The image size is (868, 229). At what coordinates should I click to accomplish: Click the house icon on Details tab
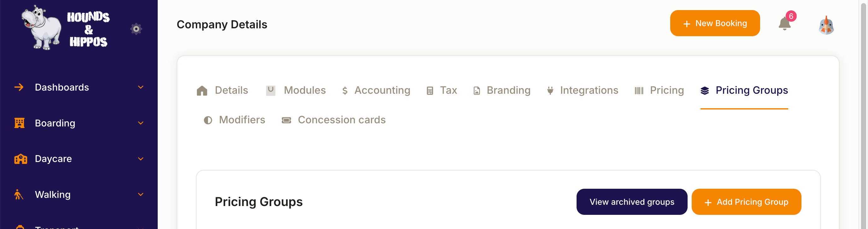click(x=202, y=91)
